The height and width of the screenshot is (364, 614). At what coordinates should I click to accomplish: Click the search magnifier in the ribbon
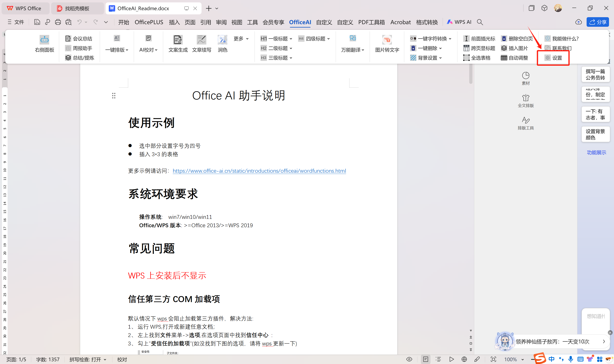click(480, 22)
